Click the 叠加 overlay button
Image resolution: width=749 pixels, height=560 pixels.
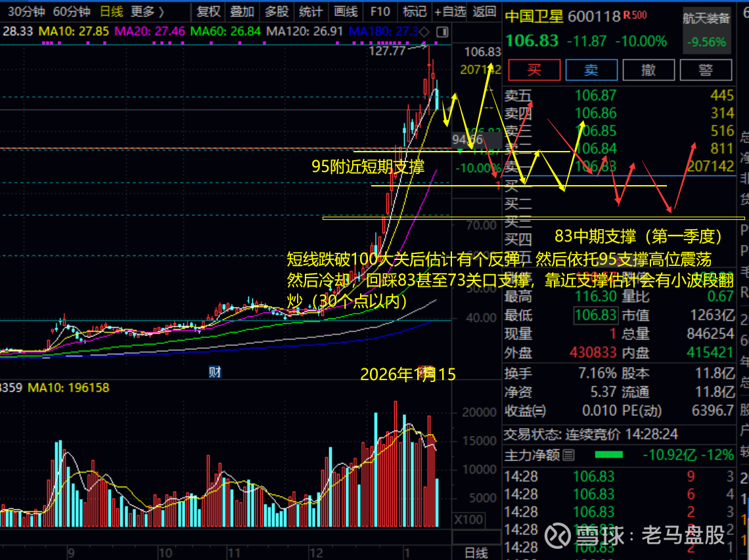[x=242, y=11]
